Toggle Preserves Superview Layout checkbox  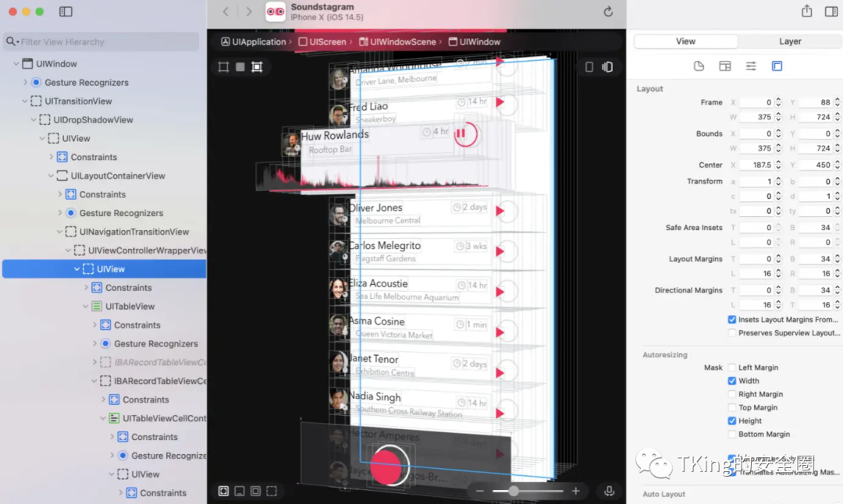click(731, 333)
